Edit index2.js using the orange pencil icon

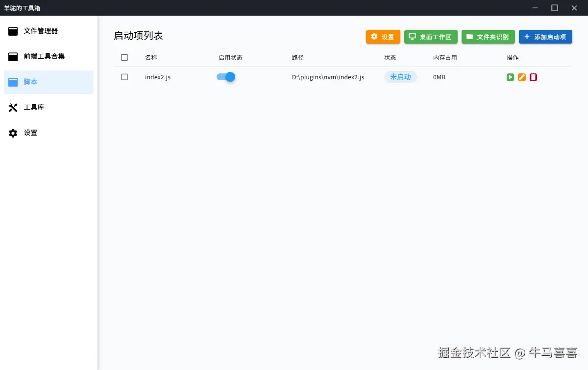coord(522,77)
